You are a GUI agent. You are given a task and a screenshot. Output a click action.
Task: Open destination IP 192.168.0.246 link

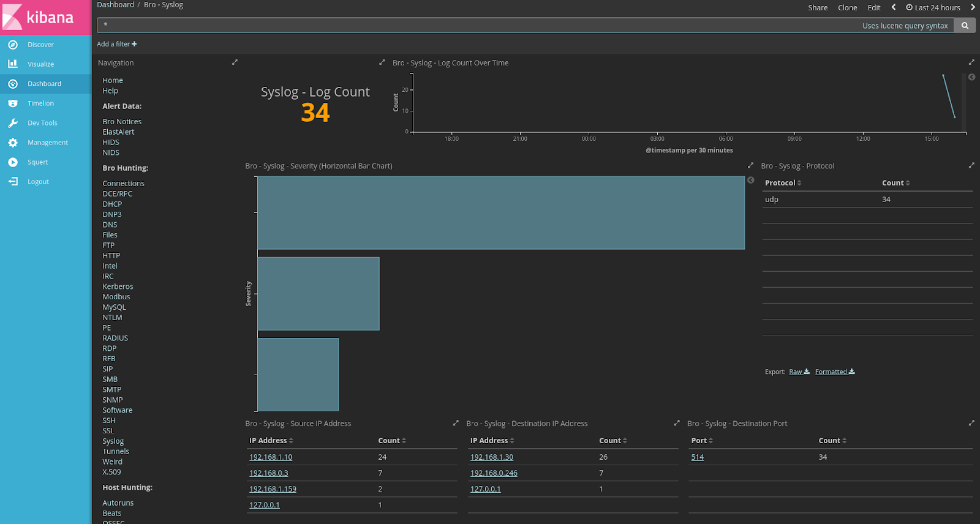coord(494,473)
